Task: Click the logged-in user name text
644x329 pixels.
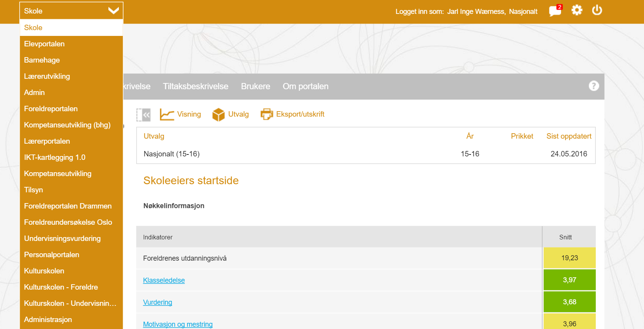Action: 476,12
